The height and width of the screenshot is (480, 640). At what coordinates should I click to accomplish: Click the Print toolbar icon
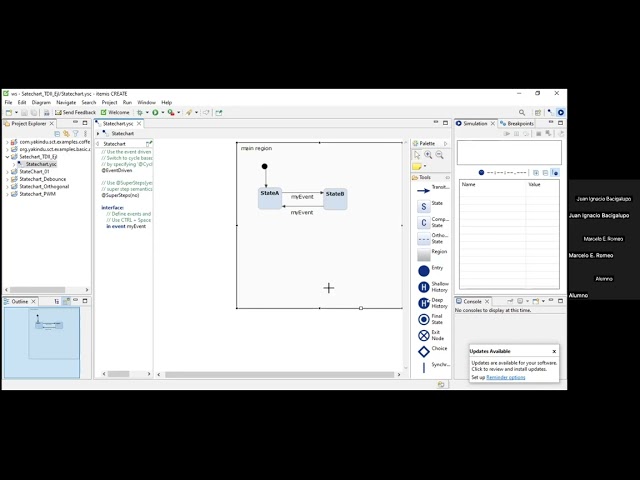(x=47, y=113)
